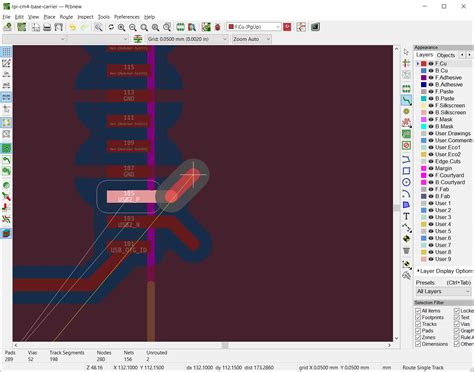Click the B.Paste teal color swatch

(424, 99)
